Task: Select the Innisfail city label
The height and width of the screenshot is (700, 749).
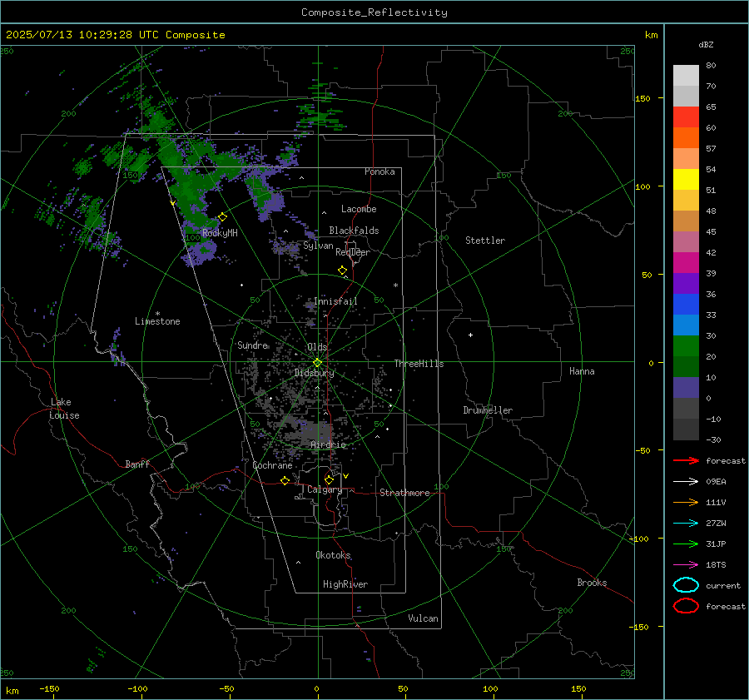Action: [335, 301]
